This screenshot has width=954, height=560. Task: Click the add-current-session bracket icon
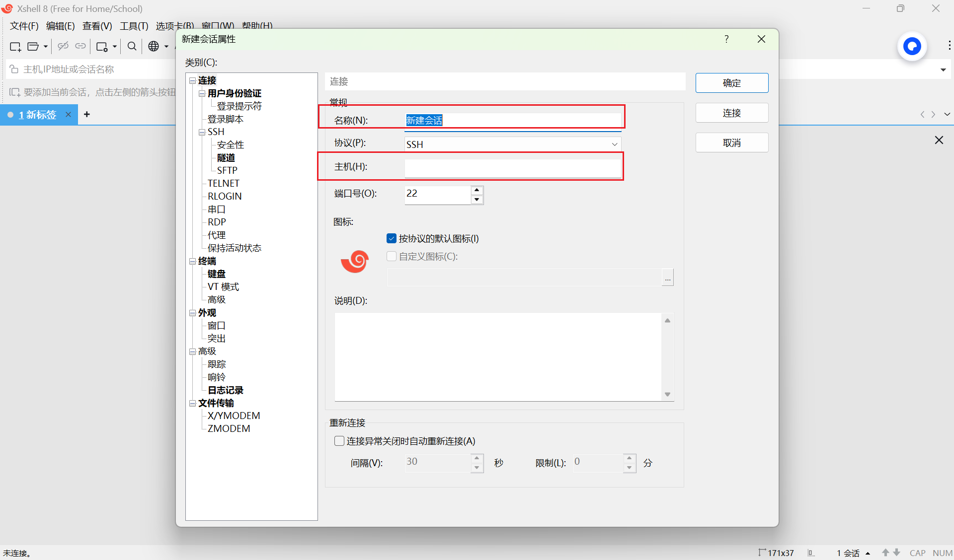pos(14,92)
